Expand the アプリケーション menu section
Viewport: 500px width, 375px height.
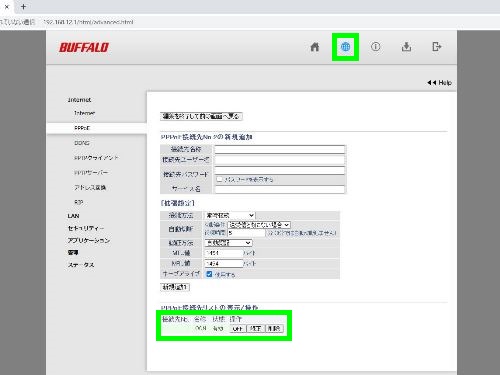89,240
